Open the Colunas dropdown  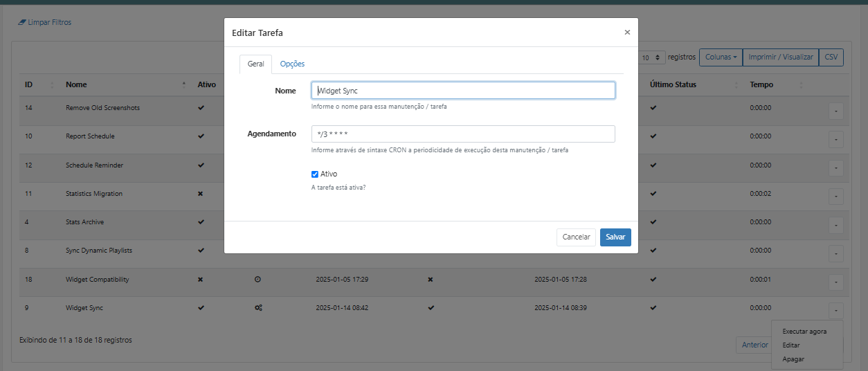pos(721,57)
